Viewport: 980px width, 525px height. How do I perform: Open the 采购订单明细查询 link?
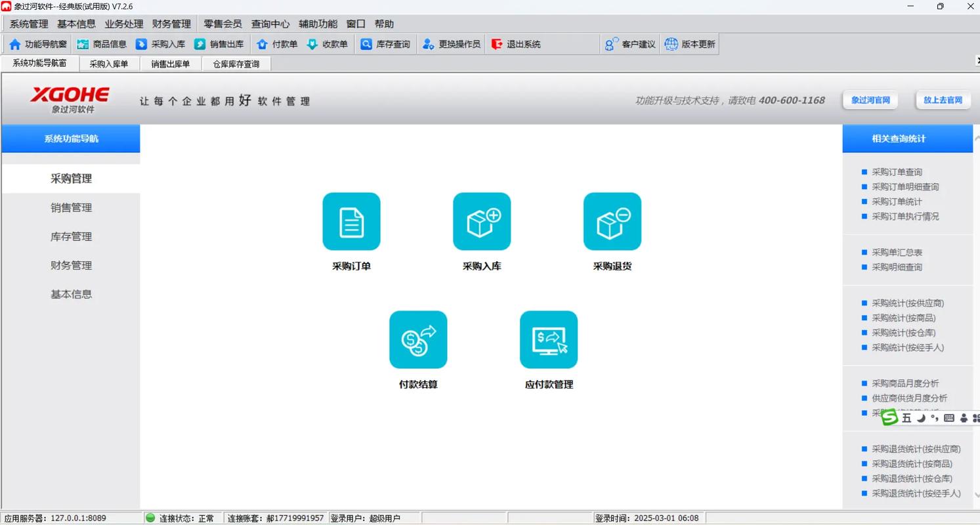coord(905,187)
